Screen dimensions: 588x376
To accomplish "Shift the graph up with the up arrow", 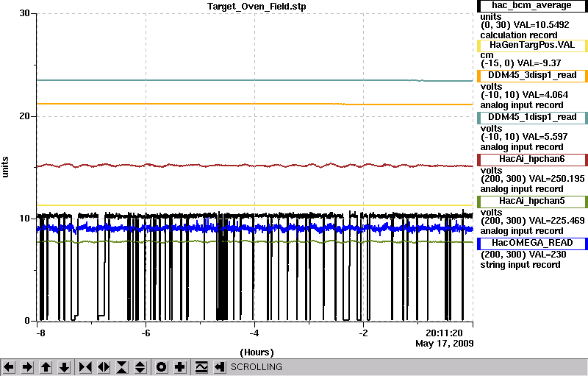I will tap(46, 367).
